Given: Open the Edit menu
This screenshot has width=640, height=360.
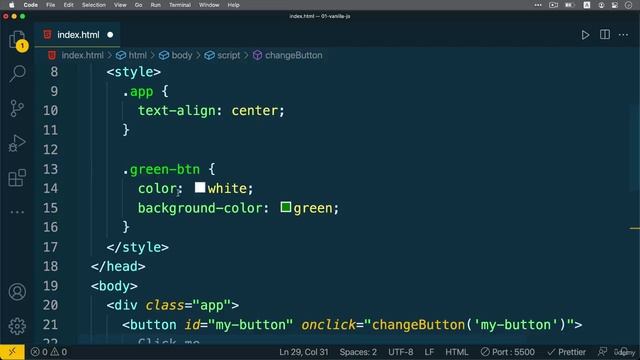Looking at the screenshot, I should [69, 5].
